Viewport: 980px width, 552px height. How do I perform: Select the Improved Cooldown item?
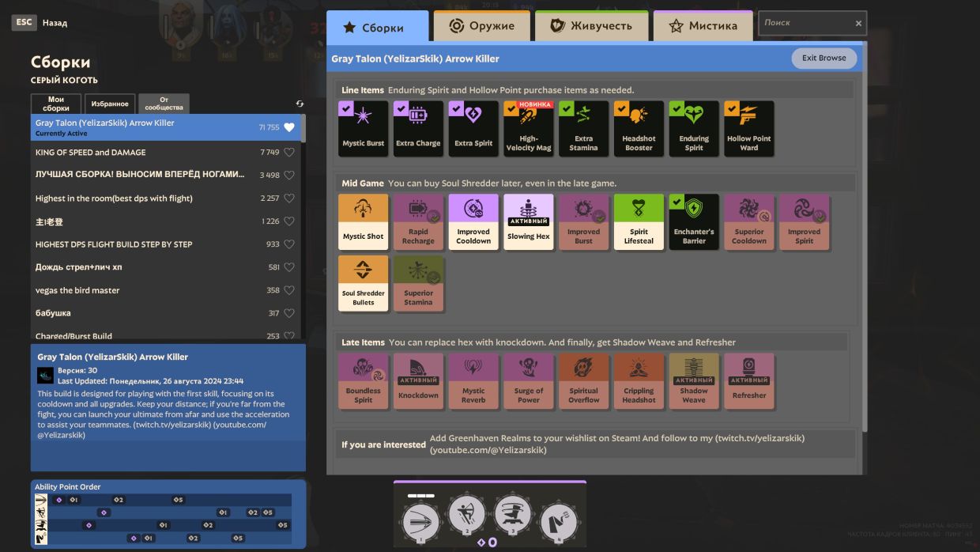tap(473, 221)
